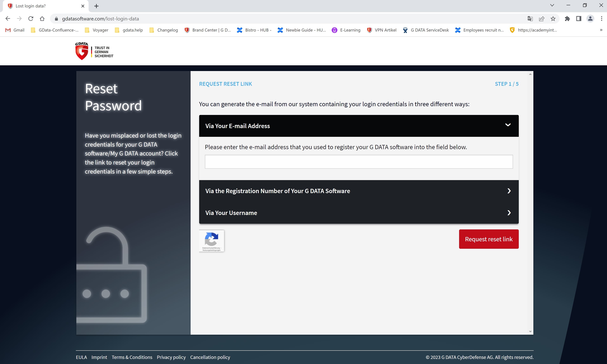Go back to previous page
This screenshot has width=607, height=364.
(8, 19)
